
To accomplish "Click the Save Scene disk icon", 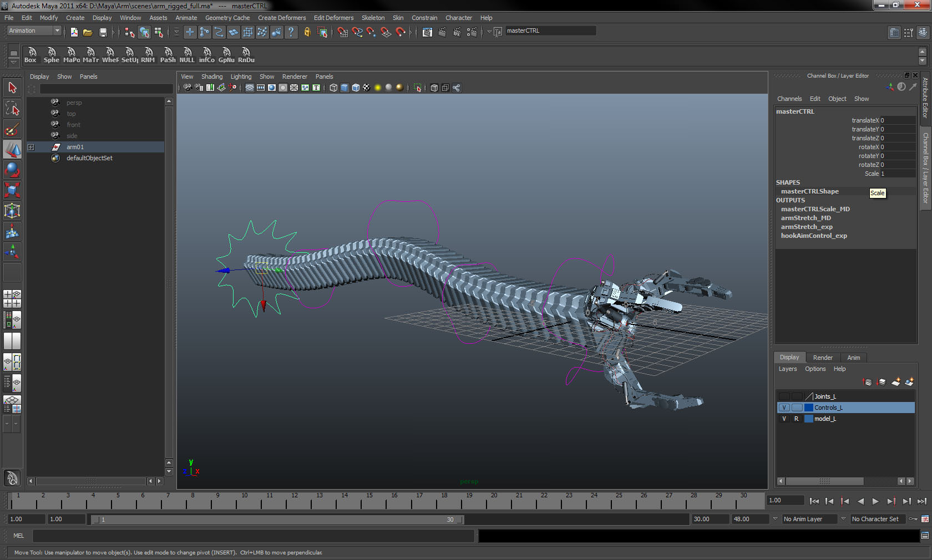I will pyautogui.click(x=103, y=32).
